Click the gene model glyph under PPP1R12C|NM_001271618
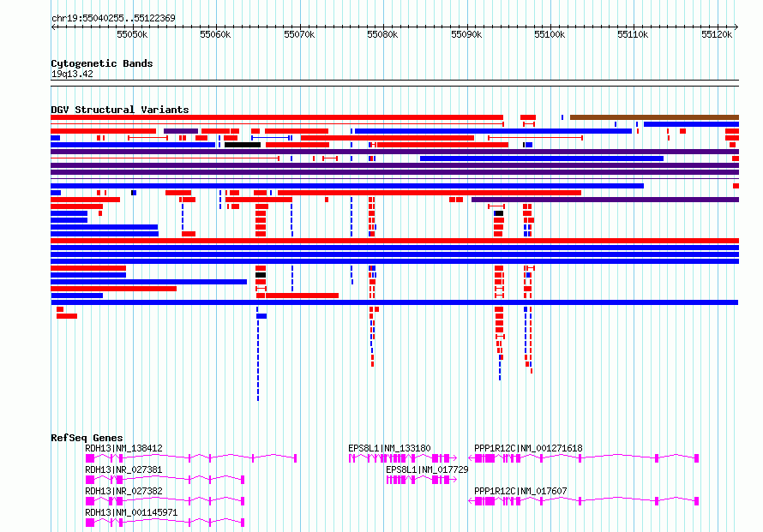The height and width of the screenshot is (532, 763). pos(584,458)
